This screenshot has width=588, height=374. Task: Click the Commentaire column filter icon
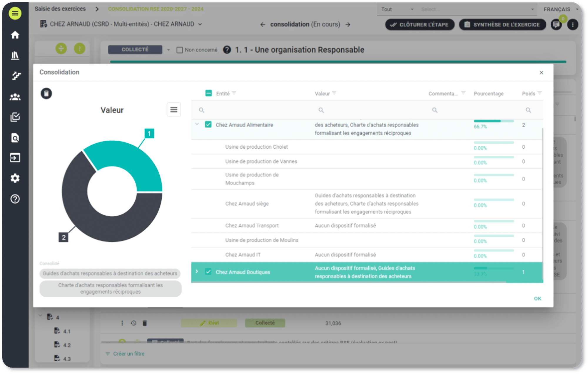click(463, 93)
